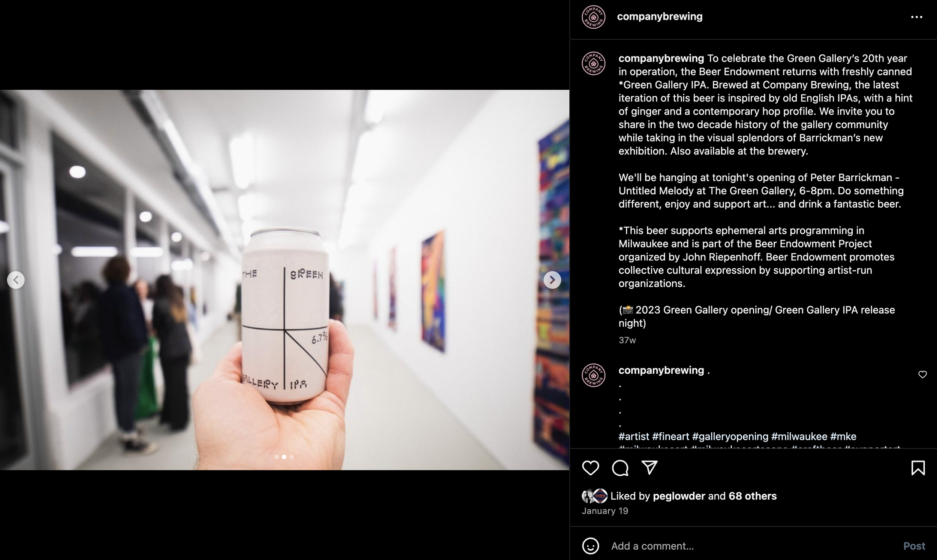Screen dimensions: 937x560
Task: Like the post with the heart icon
Action: coord(590,468)
